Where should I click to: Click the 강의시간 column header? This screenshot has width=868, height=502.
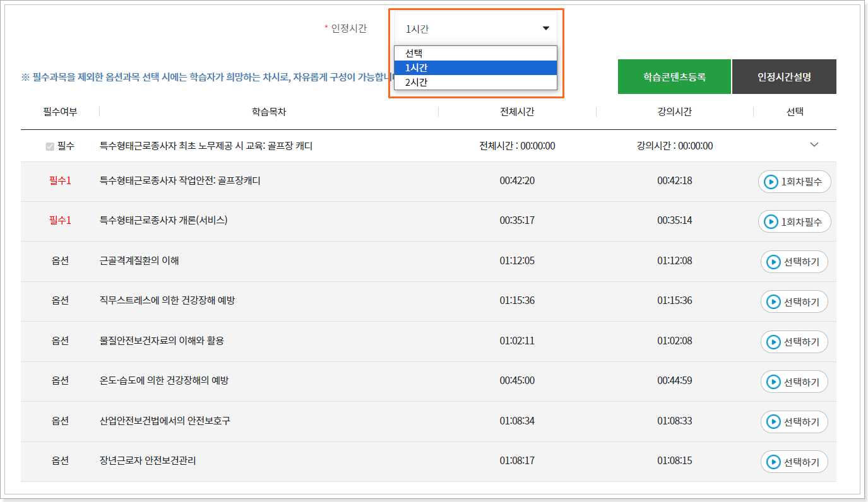[x=674, y=112]
